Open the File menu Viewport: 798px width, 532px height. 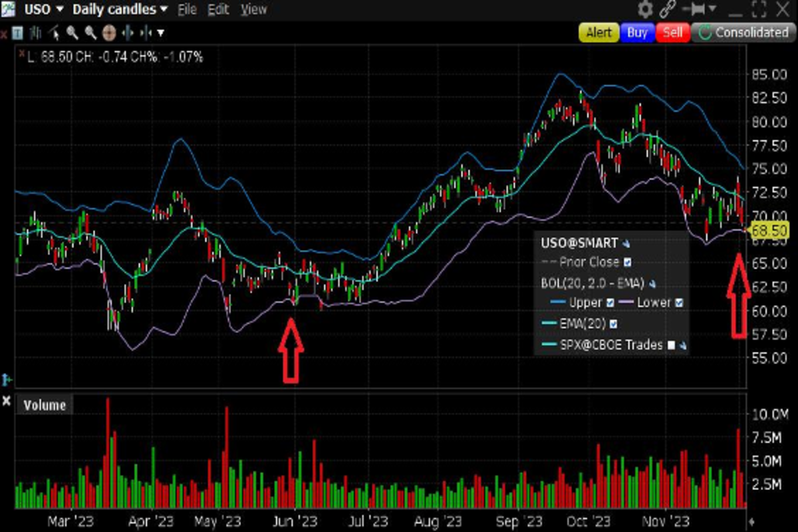pyautogui.click(x=187, y=9)
